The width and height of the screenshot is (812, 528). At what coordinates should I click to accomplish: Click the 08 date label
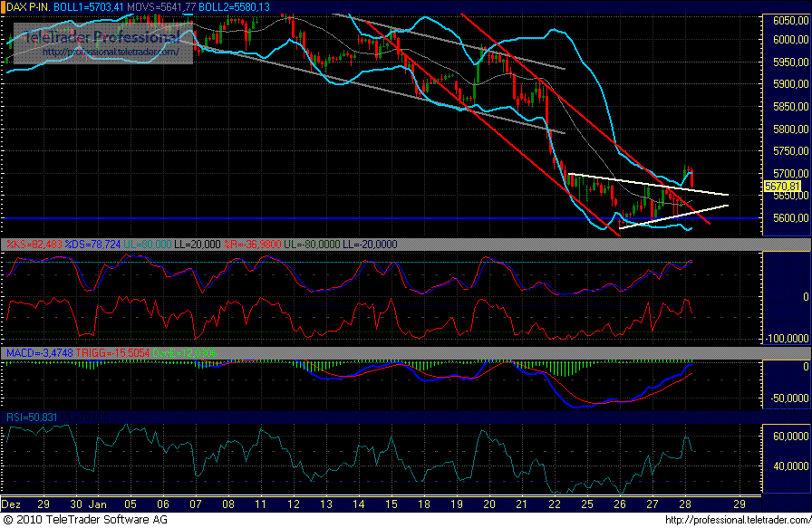click(227, 504)
